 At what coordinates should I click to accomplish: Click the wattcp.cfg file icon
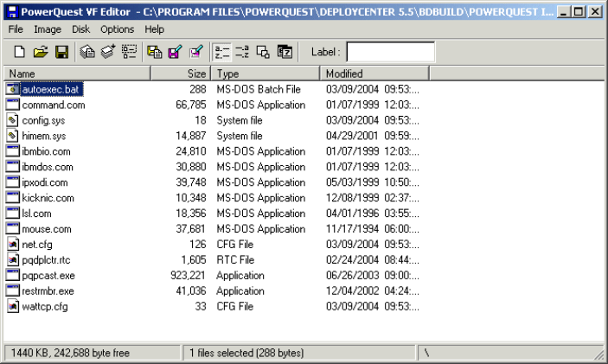12,306
